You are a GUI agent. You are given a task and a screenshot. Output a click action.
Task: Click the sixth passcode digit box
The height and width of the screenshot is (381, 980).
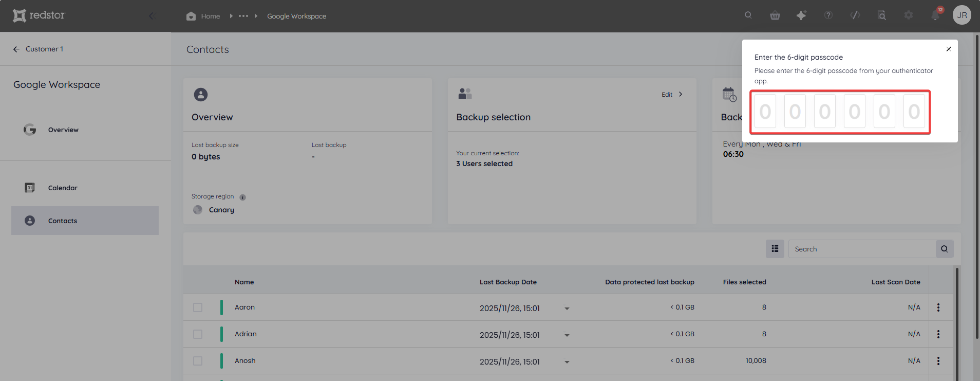click(914, 111)
